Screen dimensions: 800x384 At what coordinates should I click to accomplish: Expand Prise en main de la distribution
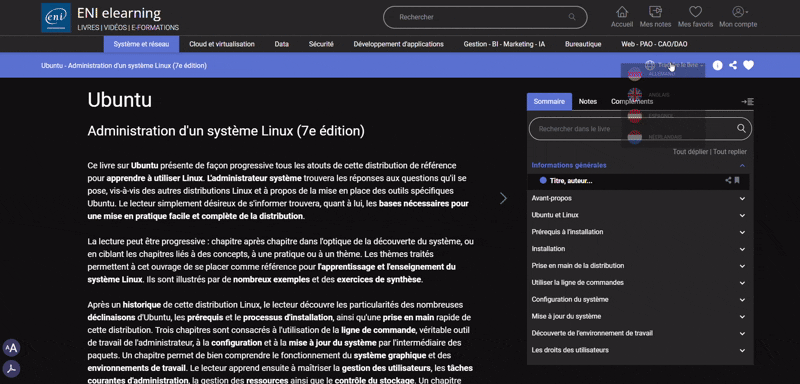coord(742,266)
